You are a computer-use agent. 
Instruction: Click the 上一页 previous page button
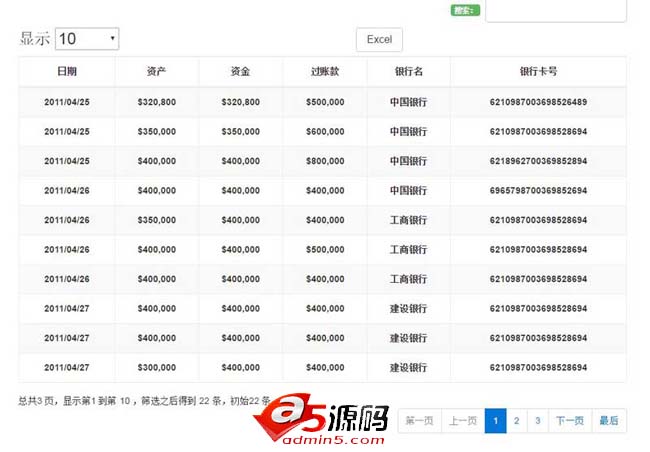point(463,421)
